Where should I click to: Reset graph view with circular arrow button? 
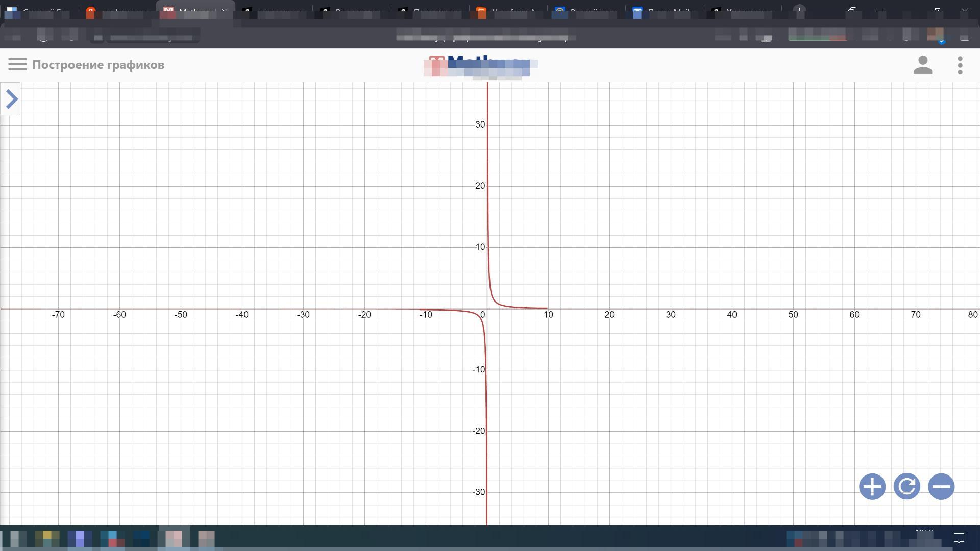906,487
